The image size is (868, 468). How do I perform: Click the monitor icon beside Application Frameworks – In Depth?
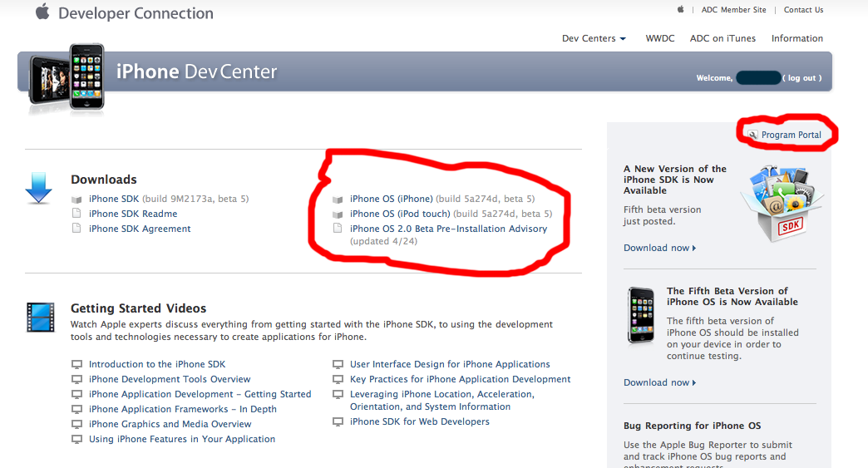pos(77,409)
